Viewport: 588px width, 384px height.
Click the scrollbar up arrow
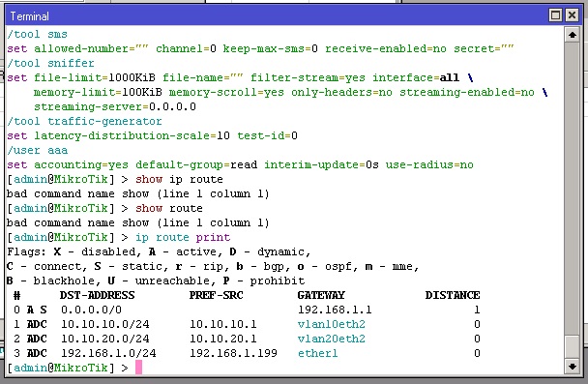coord(573,35)
